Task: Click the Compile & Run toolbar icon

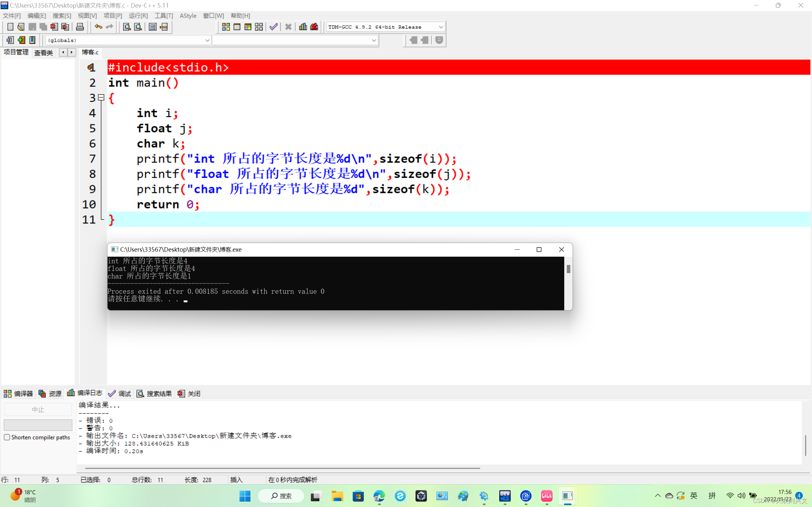Action: (x=248, y=27)
